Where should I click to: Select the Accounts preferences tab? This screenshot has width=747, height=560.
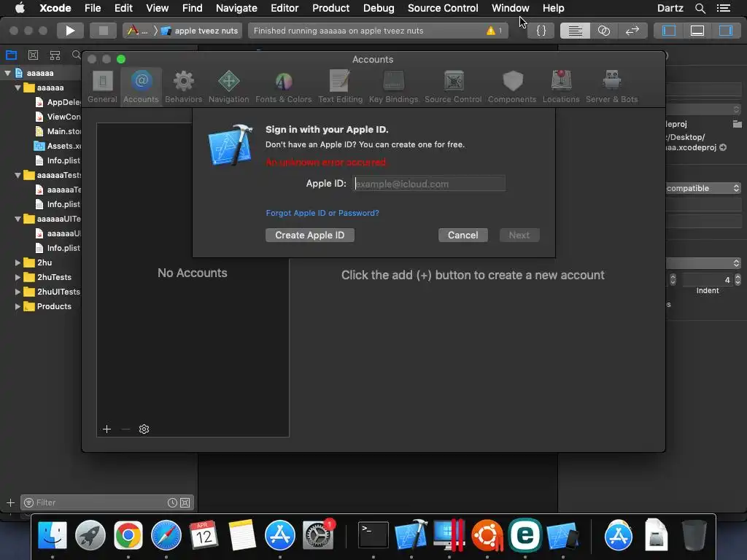point(141,87)
